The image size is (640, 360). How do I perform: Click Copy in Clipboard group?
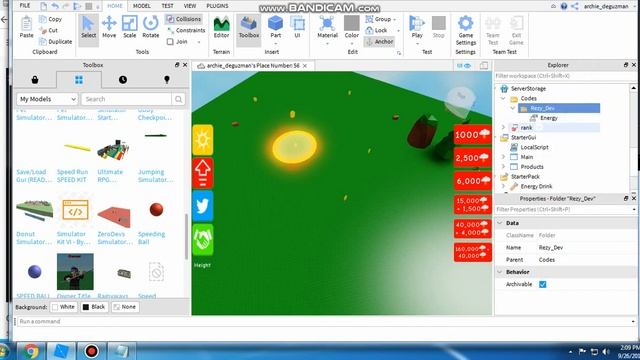click(51, 19)
